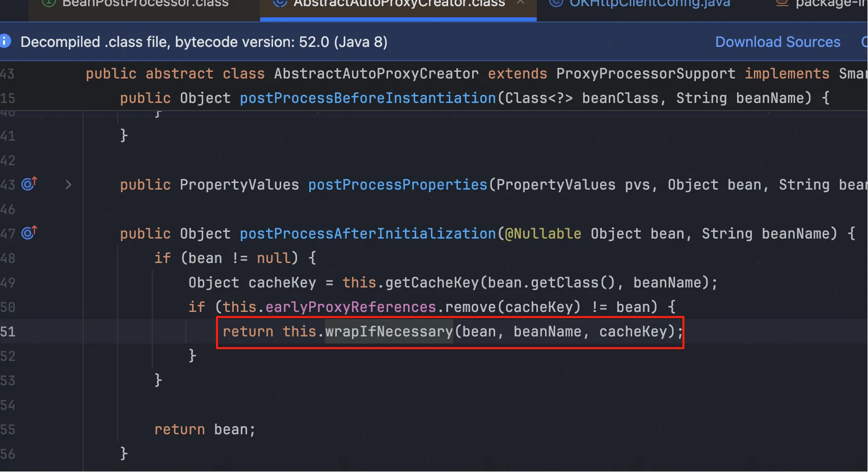Click the ProxyProcessorSupport superclass name
Viewport: 868px width, 472px height.
pyautogui.click(x=645, y=74)
